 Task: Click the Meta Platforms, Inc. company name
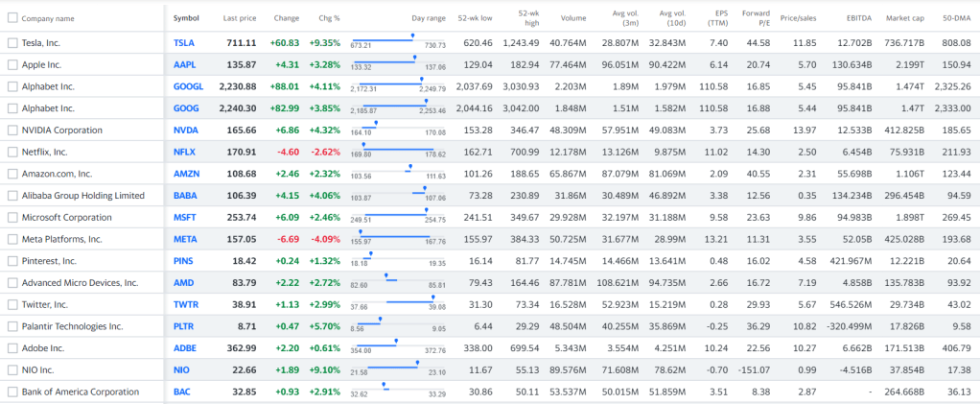pos(61,239)
